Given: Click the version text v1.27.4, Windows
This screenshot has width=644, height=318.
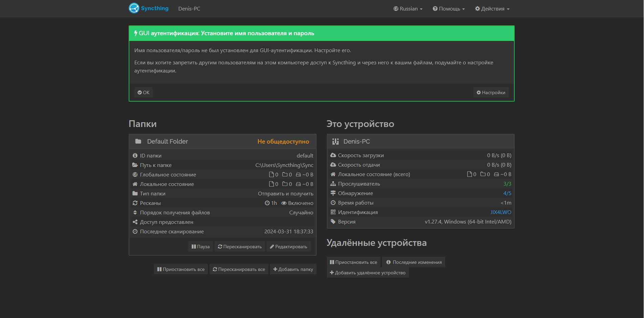Looking at the screenshot, I should pos(468,221).
